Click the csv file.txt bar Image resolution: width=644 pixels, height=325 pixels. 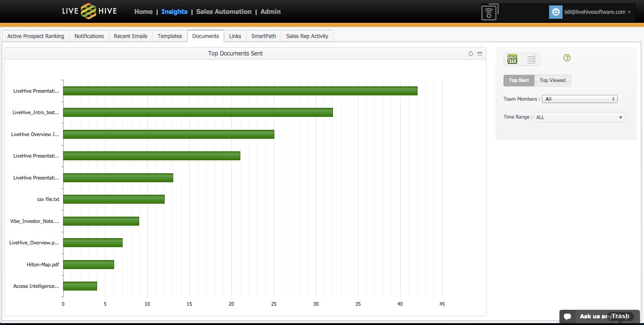[x=114, y=199]
